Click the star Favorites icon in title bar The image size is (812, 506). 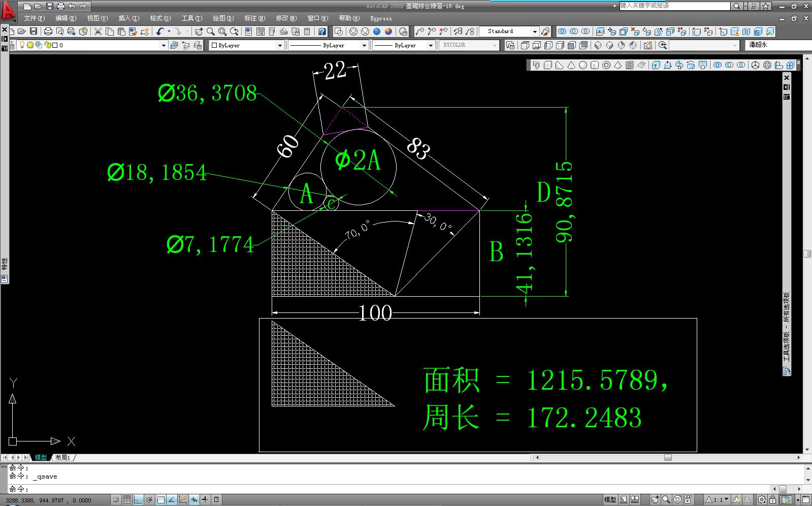coord(766,6)
